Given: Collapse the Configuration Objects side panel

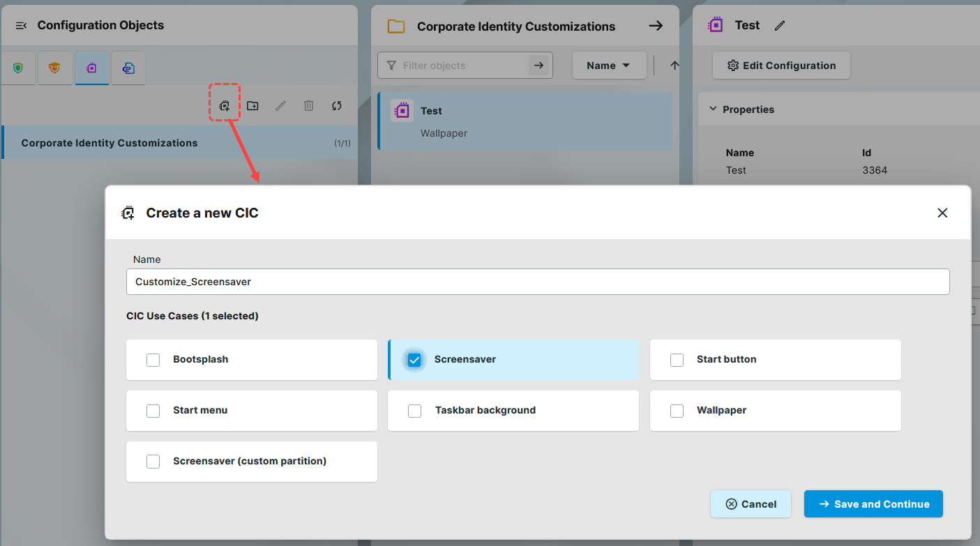Looking at the screenshot, I should [21, 26].
